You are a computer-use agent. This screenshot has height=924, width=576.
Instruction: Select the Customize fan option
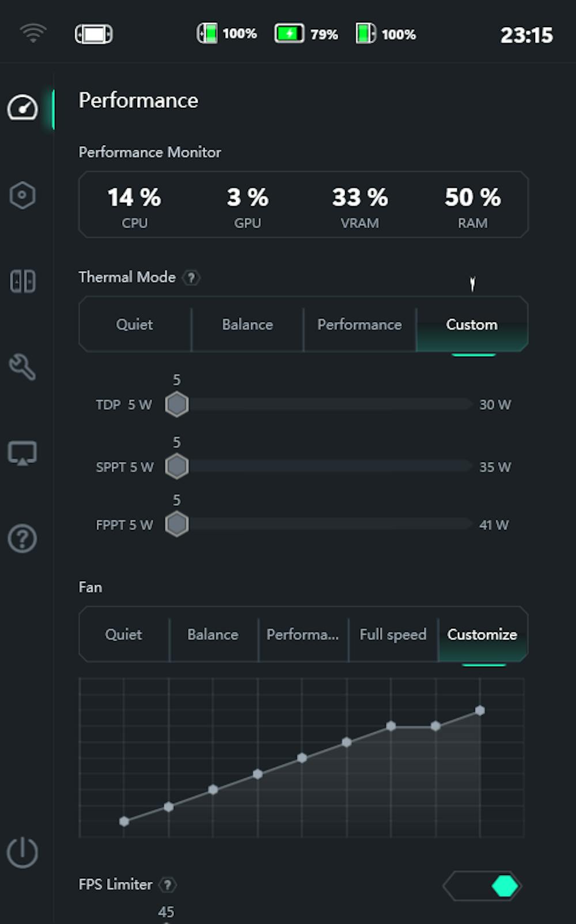coord(482,634)
